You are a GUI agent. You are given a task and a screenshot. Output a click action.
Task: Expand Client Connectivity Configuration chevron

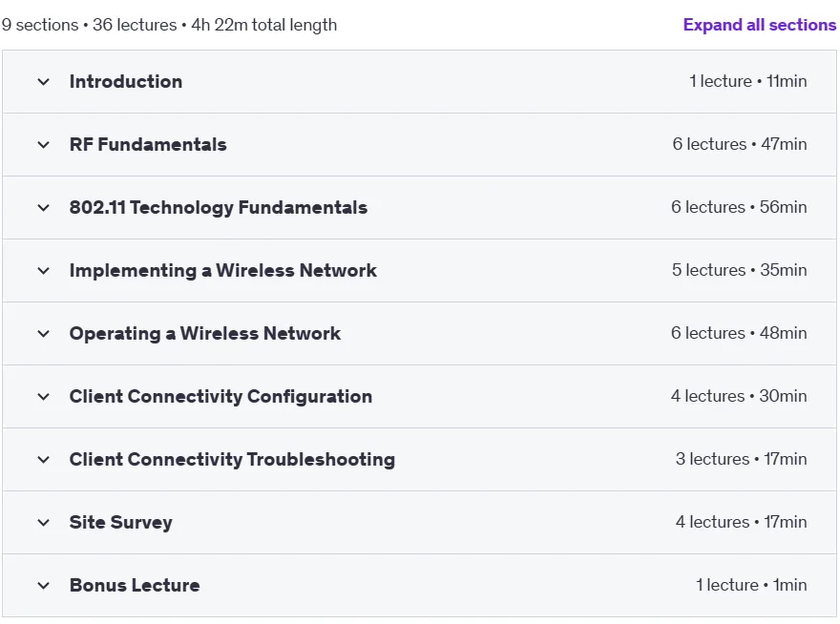pyautogui.click(x=43, y=397)
